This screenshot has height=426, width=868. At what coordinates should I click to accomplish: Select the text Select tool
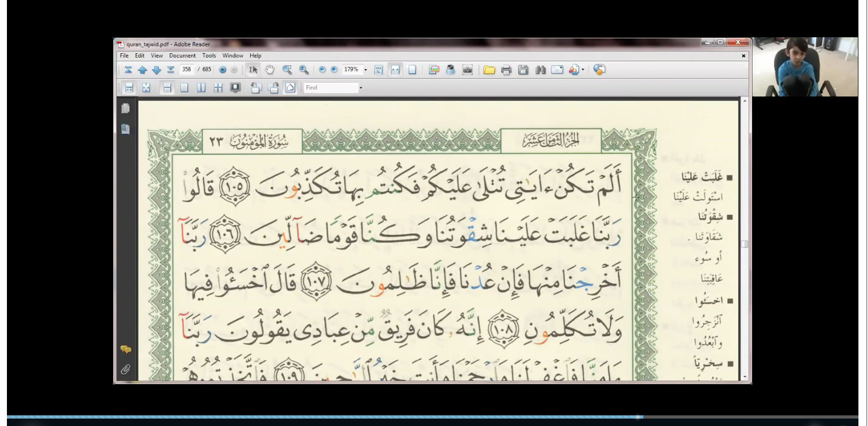pos(253,70)
